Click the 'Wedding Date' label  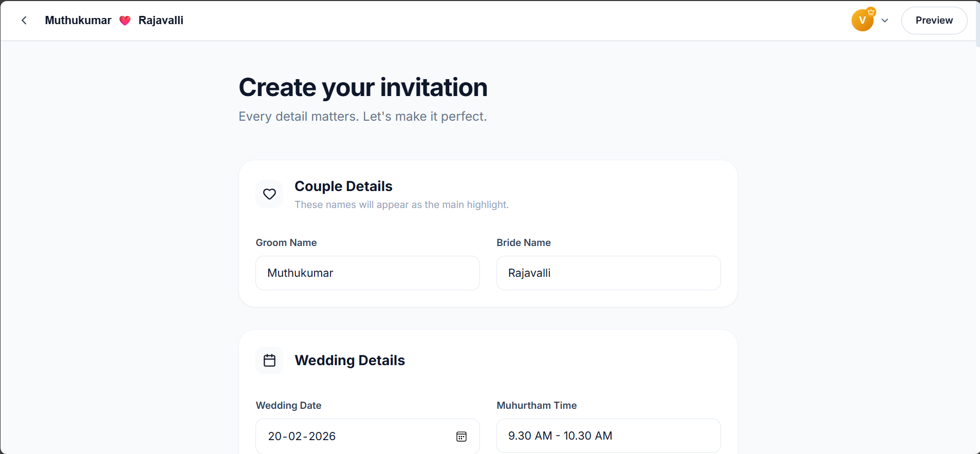[289, 406]
